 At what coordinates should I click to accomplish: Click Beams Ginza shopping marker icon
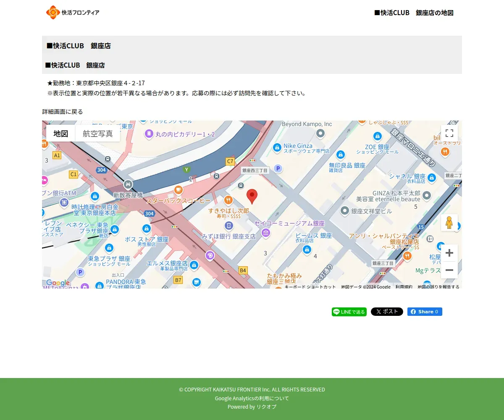[307, 250]
